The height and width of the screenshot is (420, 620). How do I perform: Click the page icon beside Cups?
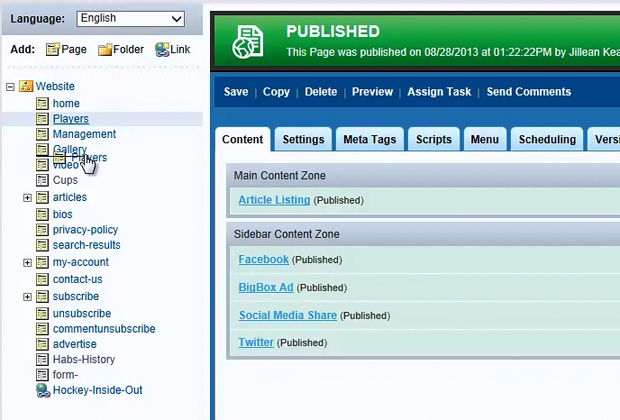coord(42,180)
